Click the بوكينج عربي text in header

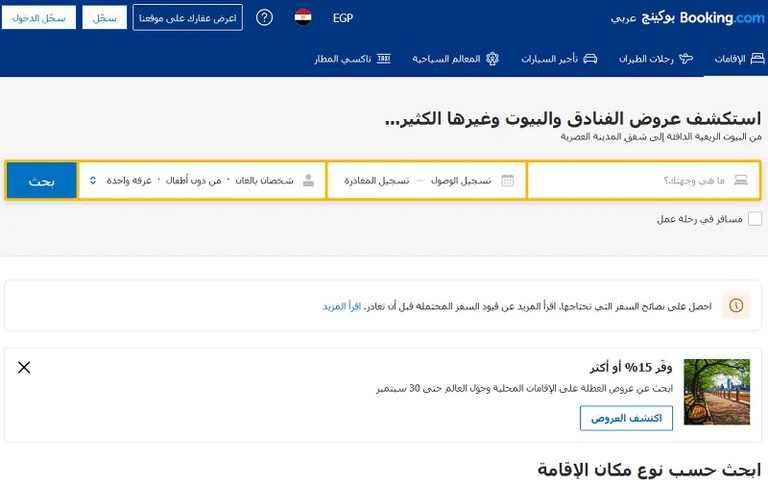click(643, 18)
